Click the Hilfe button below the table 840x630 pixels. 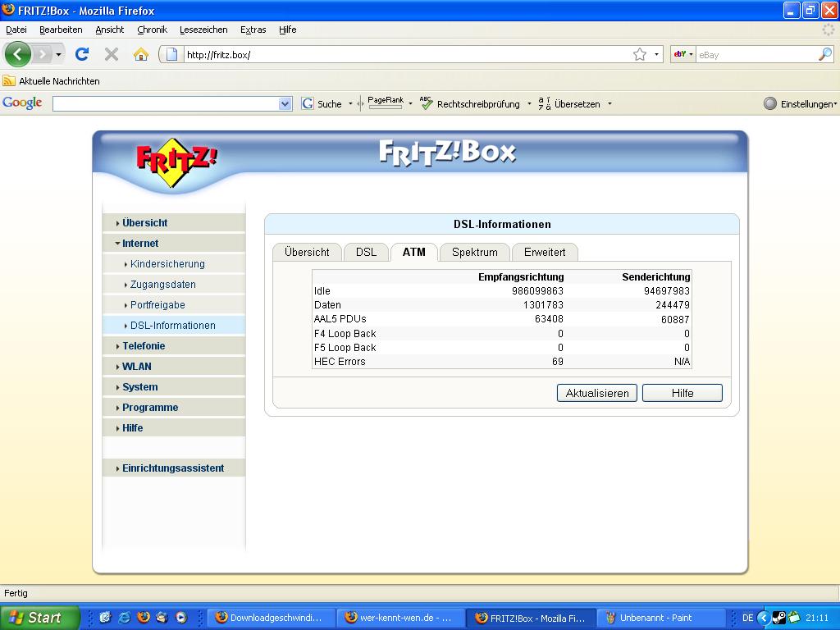tap(682, 393)
